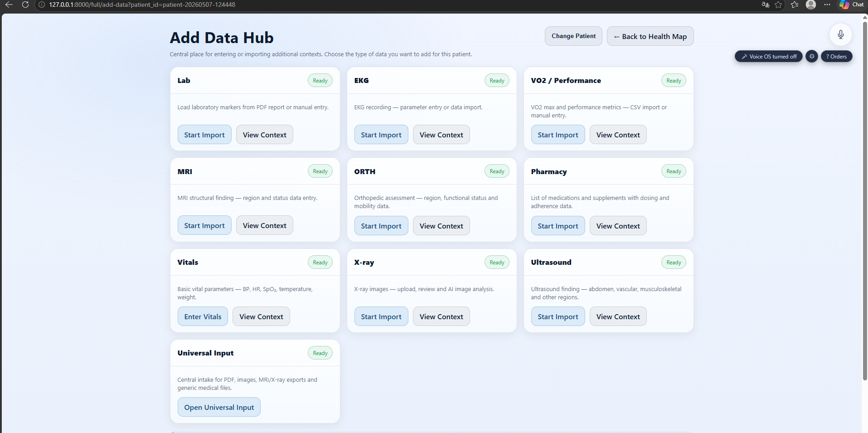Click the Ready badge on Lab card
The height and width of the screenshot is (433, 868).
point(320,81)
